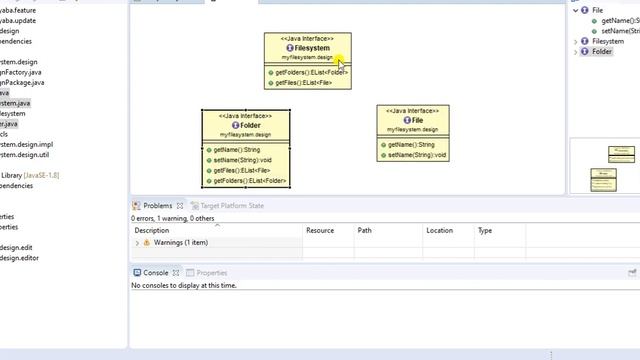640x360 pixels.
Task: Select the Filesystem interface class box title
Action: tap(312, 48)
